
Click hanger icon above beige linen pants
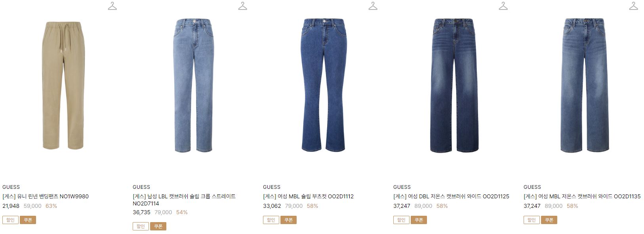112,6
